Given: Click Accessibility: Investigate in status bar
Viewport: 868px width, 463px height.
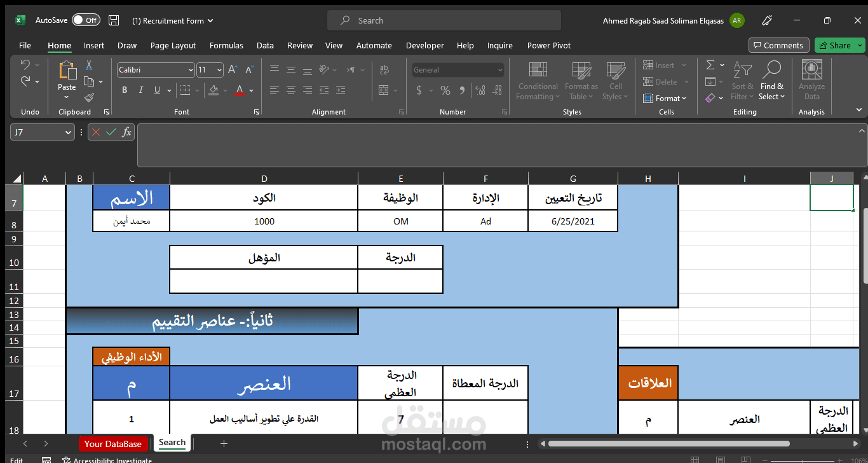Looking at the screenshot, I should 107,460.
